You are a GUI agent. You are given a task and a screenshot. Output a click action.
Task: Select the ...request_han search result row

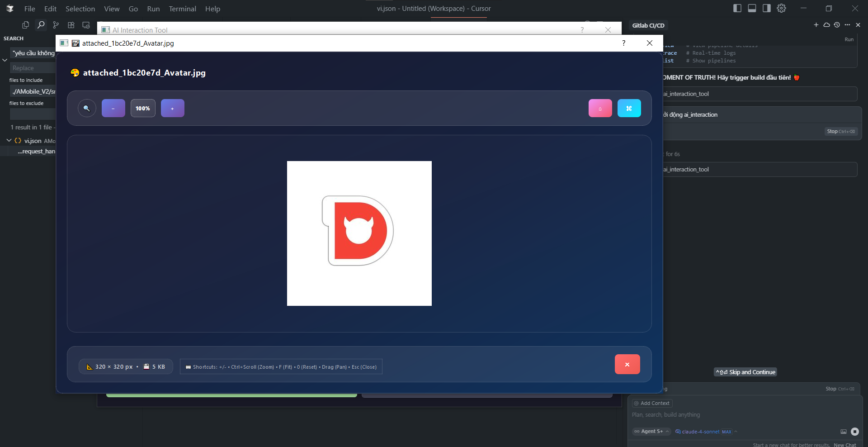(28, 151)
